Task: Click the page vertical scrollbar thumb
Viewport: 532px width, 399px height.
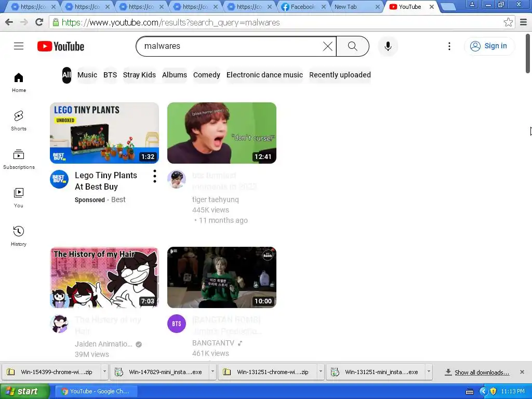Action: point(528,54)
